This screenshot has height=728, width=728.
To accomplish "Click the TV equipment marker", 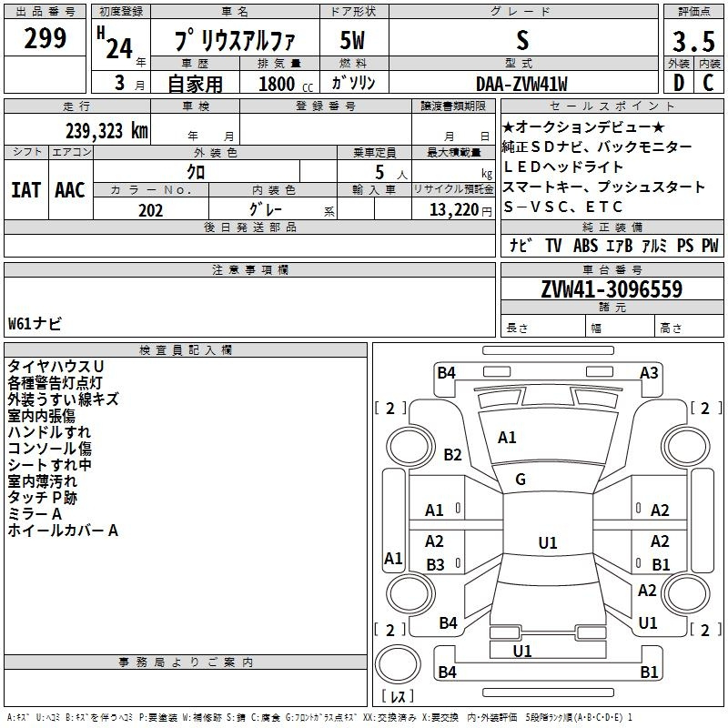I will [553, 246].
